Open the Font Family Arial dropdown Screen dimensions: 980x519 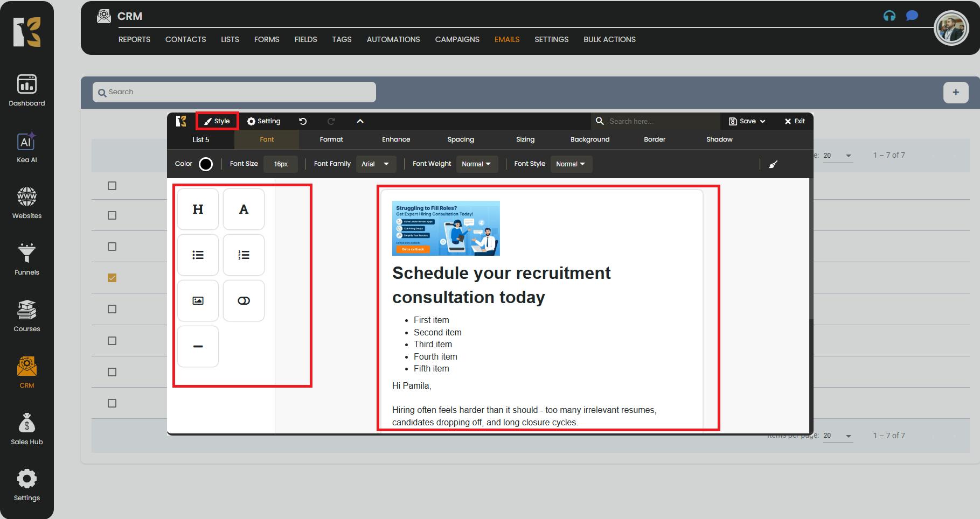pos(376,164)
